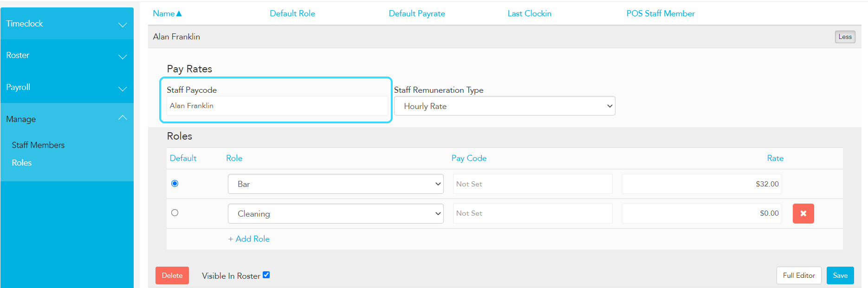Viewport: 868px width, 288px height.
Task: Open the Bar role dropdown
Action: pyautogui.click(x=336, y=184)
